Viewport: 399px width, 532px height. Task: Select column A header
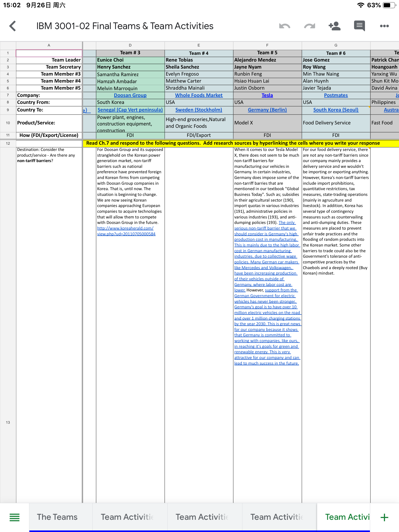(x=49, y=45)
